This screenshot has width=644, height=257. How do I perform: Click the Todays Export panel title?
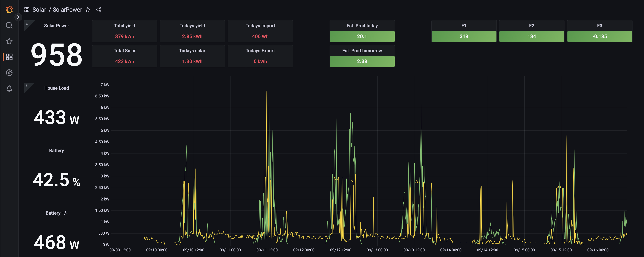(x=260, y=50)
